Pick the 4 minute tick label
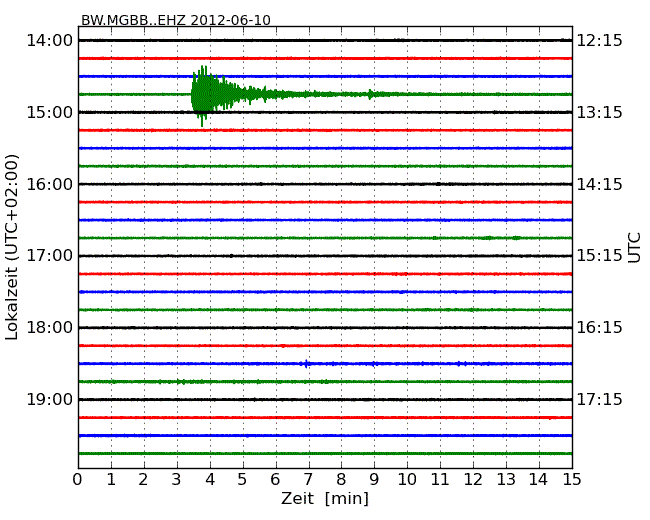This screenshot has height=520, width=650. click(x=210, y=480)
